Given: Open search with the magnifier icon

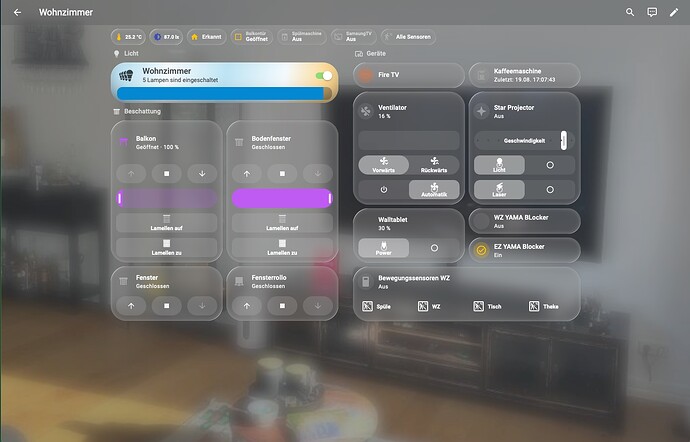Looking at the screenshot, I should 630,12.
